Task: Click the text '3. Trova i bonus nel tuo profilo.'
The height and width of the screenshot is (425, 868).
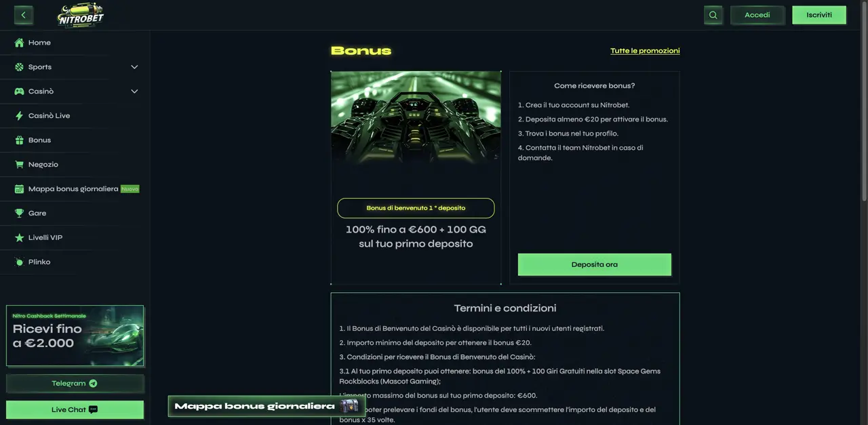Action: 568,134
